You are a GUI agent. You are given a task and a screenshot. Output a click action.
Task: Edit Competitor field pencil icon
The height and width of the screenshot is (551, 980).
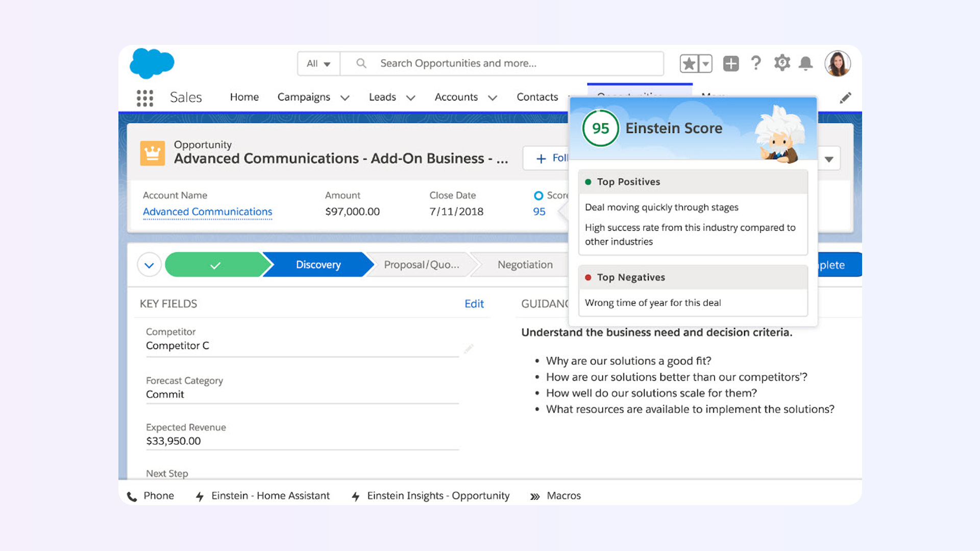pyautogui.click(x=469, y=349)
